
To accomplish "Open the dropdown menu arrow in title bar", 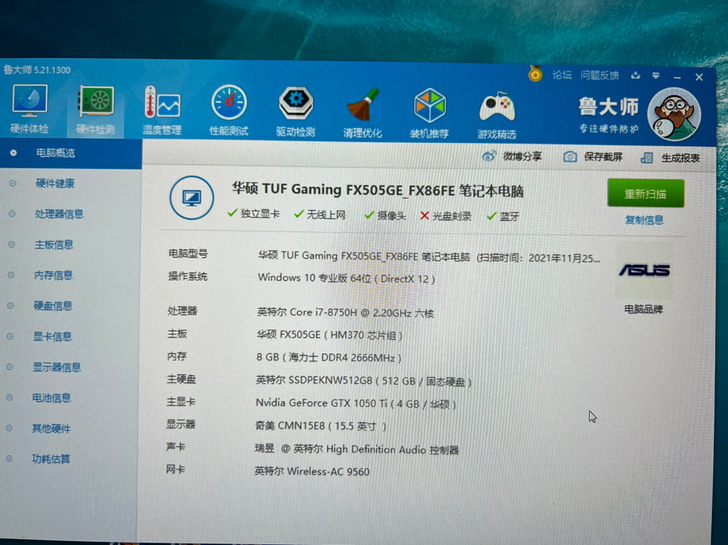I will tap(656, 76).
